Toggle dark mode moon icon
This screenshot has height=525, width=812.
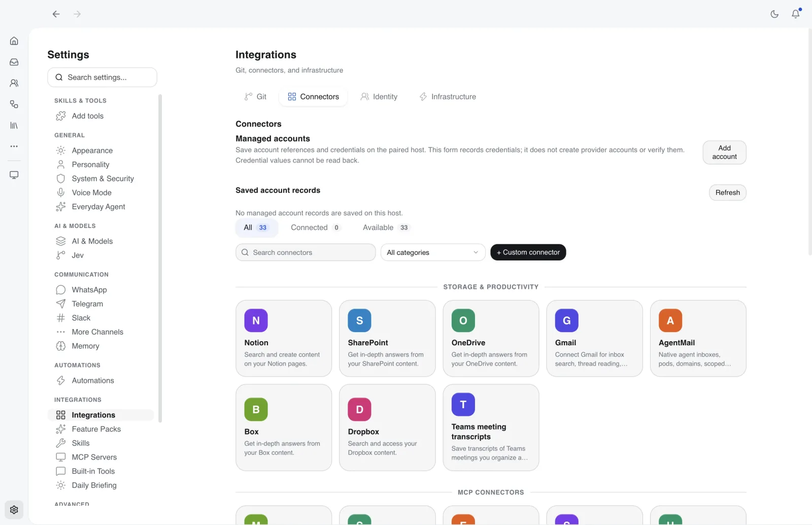tap(774, 14)
